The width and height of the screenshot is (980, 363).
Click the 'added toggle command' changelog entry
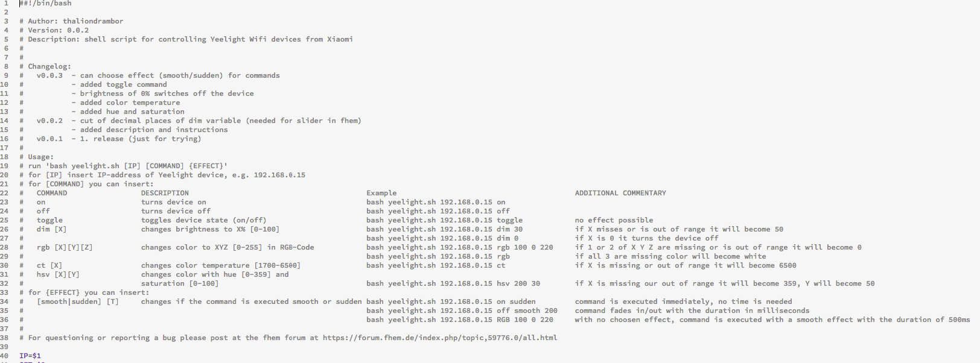[x=123, y=84]
